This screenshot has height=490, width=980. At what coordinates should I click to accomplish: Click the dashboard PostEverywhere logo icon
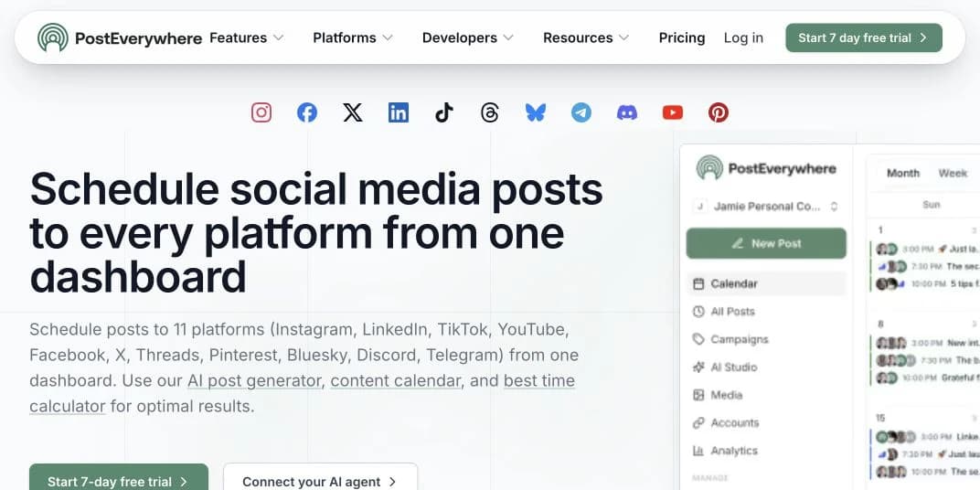point(709,168)
